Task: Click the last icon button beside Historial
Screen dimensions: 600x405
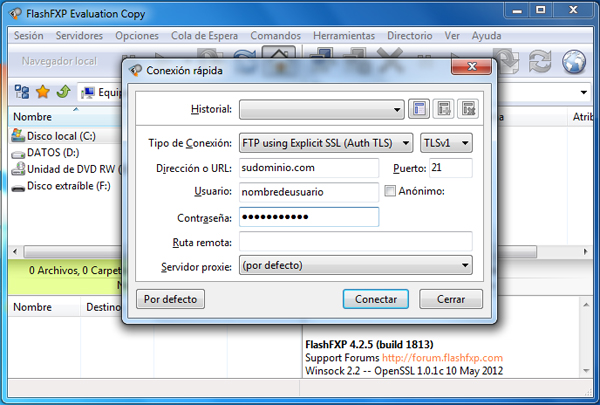Action: coord(466,108)
